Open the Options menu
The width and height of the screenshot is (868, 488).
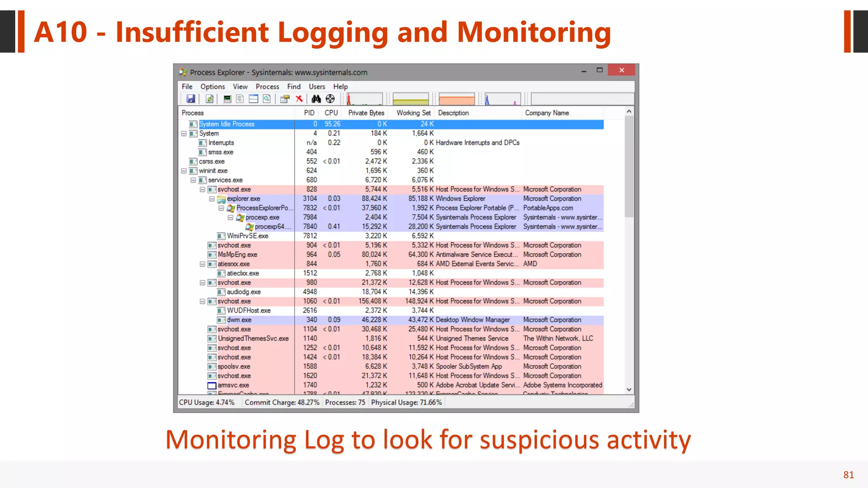click(x=213, y=86)
